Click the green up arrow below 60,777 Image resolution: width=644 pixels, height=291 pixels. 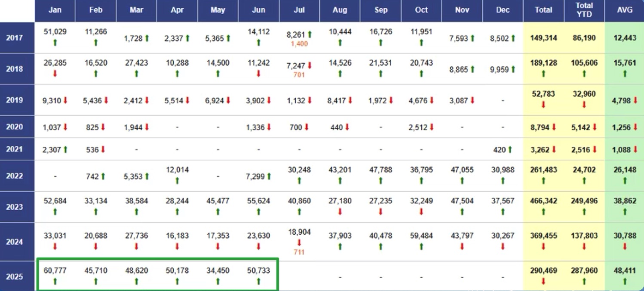click(x=55, y=282)
